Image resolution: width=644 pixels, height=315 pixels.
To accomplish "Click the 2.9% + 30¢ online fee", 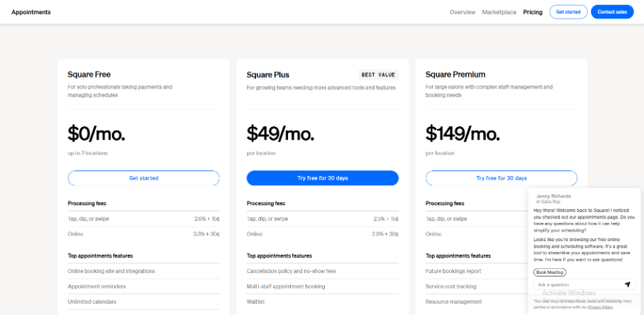I will [x=386, y=234].
